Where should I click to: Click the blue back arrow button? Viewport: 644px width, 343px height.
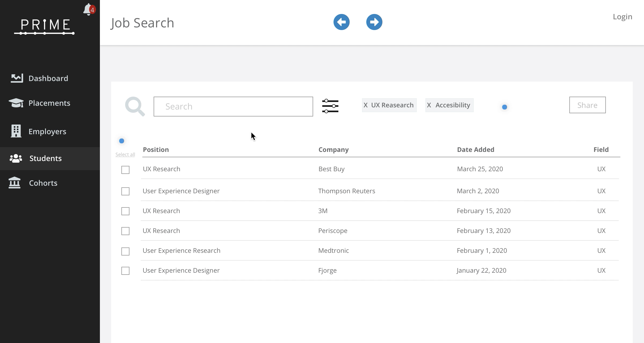(341, 22)
